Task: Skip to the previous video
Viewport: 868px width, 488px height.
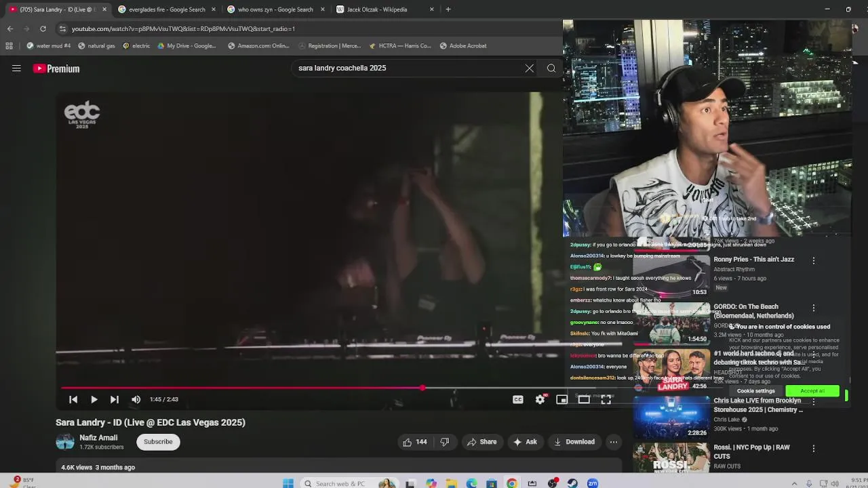Action: [73, 400]
